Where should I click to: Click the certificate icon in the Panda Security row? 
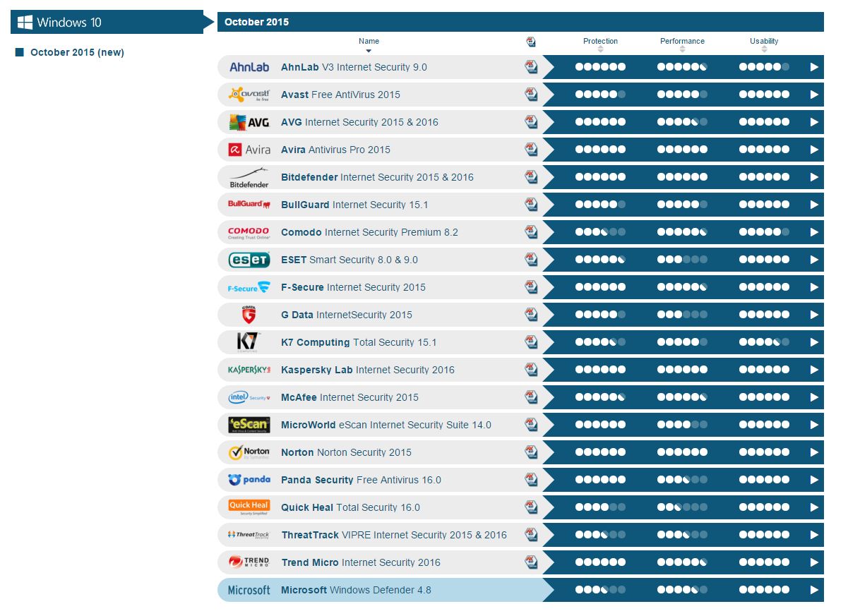click(x=531, y=480)
